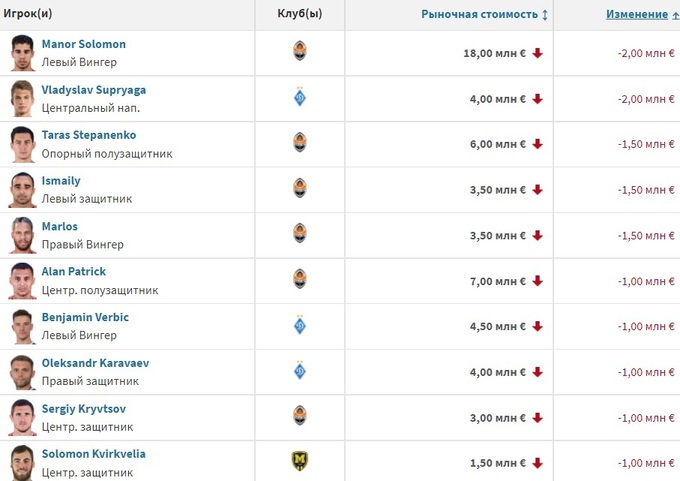Click Dynamo Kyiv logo in Vladyslav Supryaga row
The height and width of the screenshot is (481, 680).
click(298, 98)
